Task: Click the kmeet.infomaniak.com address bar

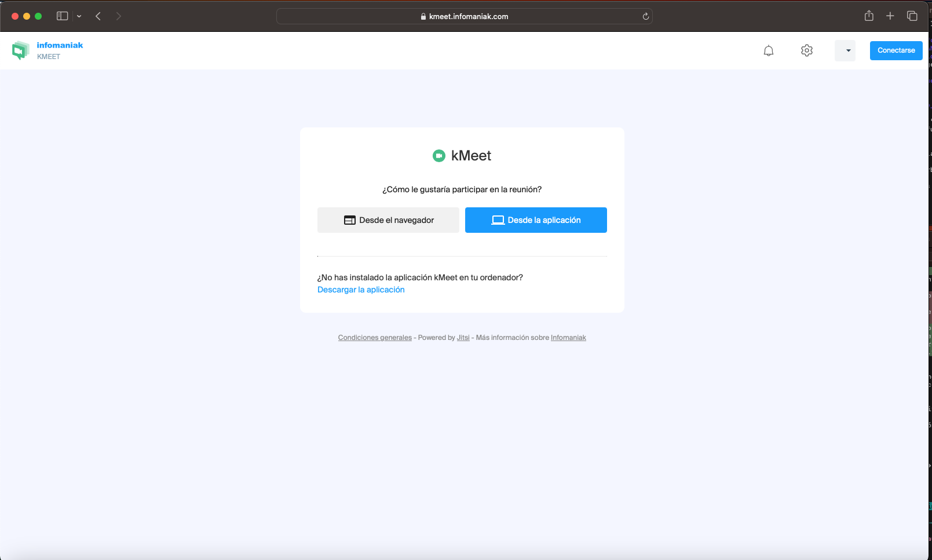Action: pyautogui.click(x=465, y=16)
